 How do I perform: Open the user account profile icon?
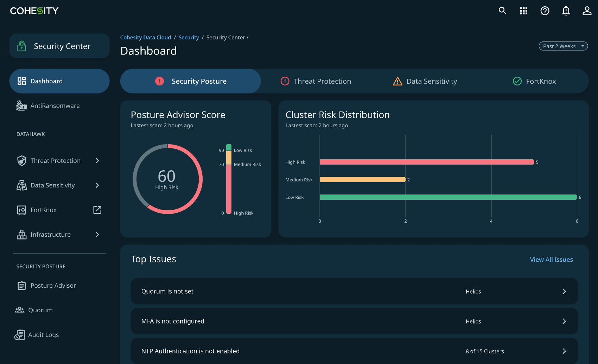coord(587,11)
